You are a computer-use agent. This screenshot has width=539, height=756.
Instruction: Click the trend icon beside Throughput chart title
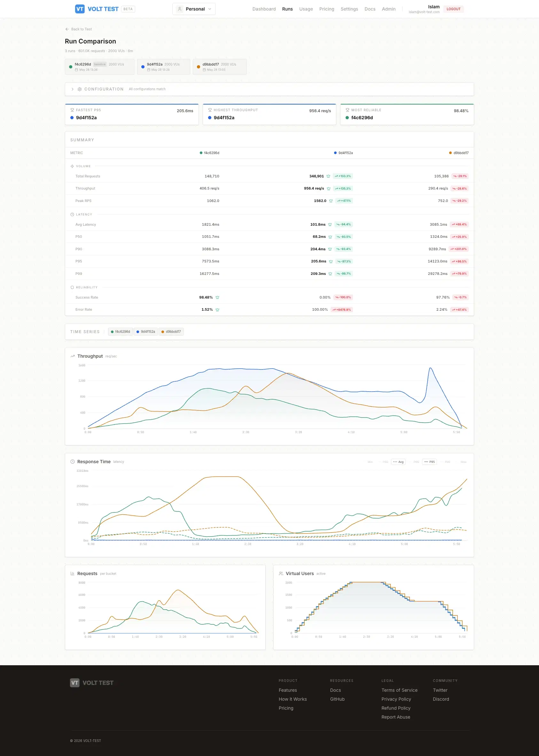pos(73,356)
